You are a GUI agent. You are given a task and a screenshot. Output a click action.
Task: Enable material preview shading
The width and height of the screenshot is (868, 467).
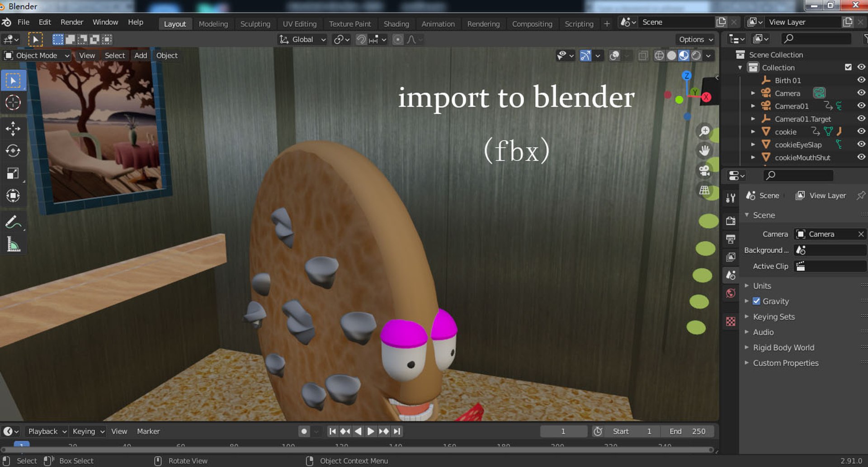(684, 56)
